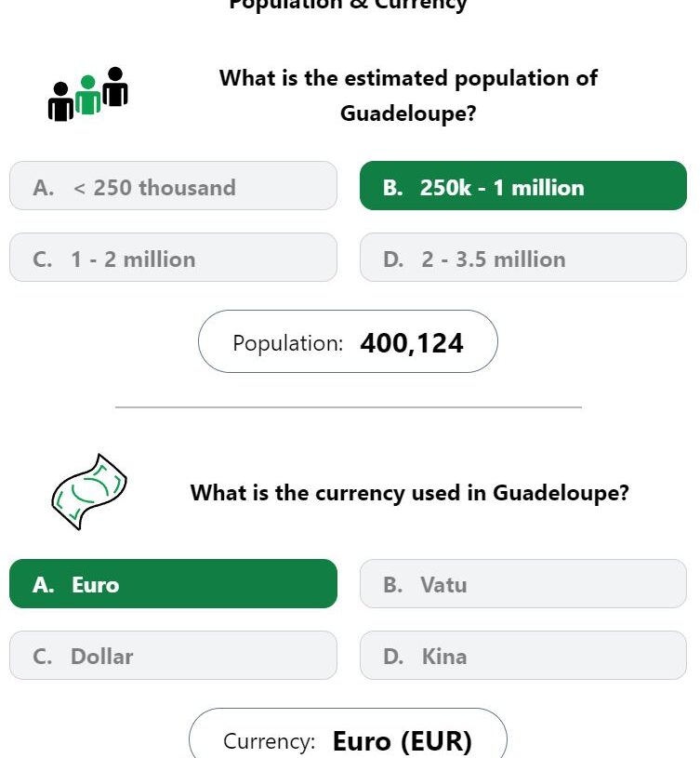Click the Population 400,124 result pill
The height and width of the screenshot is (758, 700).
(x=348, y=341)
